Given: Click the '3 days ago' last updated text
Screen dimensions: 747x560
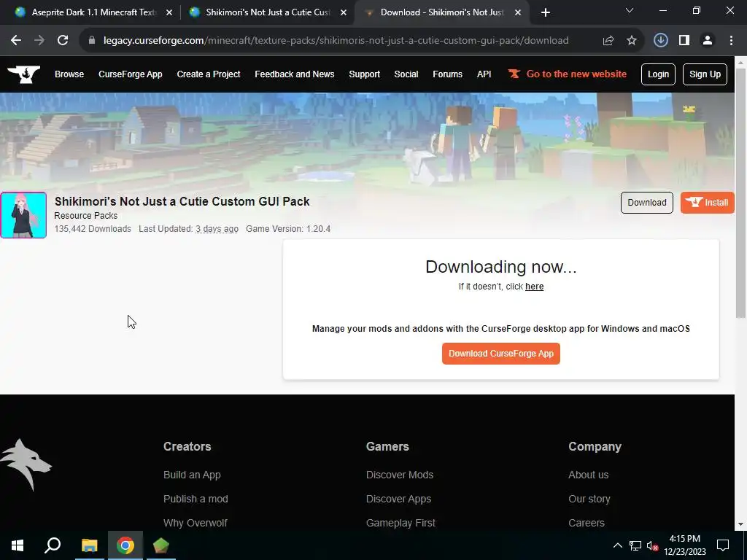Looking at the screenshot, I should click(217, 229).
